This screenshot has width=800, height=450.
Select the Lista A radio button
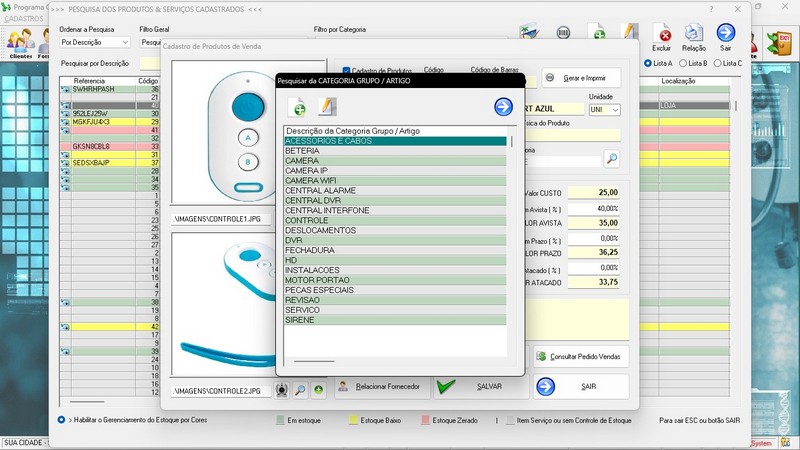pyautogui.click(x=648, y=63)
